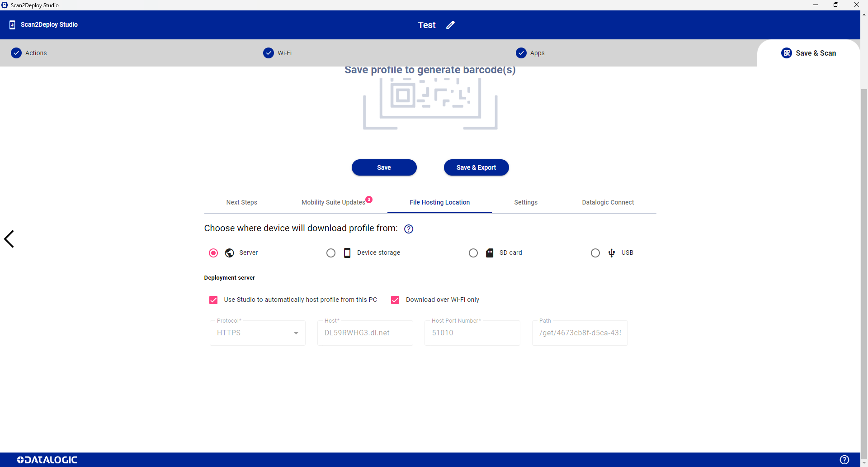Go to the Wi-Fi step

(277, 53)
